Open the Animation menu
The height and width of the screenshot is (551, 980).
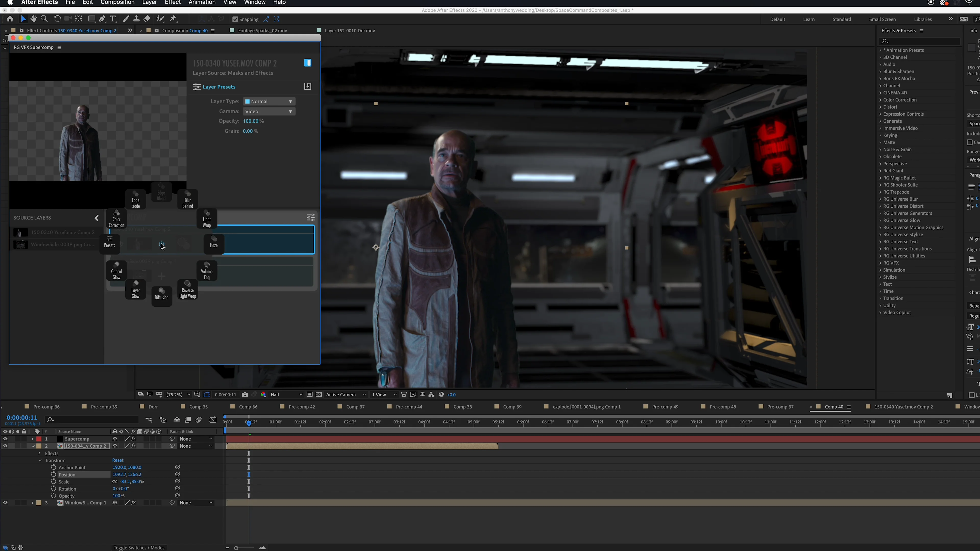coord(202,3)
